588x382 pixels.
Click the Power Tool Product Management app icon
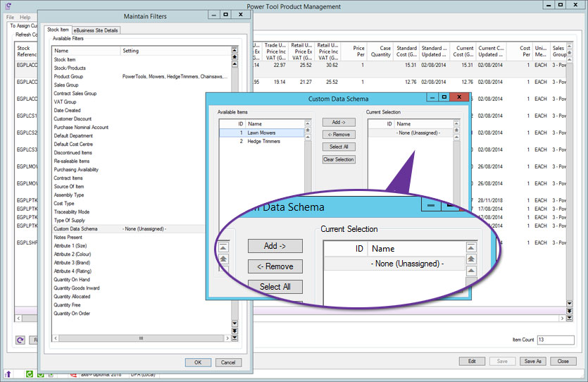tap(8, 6)
